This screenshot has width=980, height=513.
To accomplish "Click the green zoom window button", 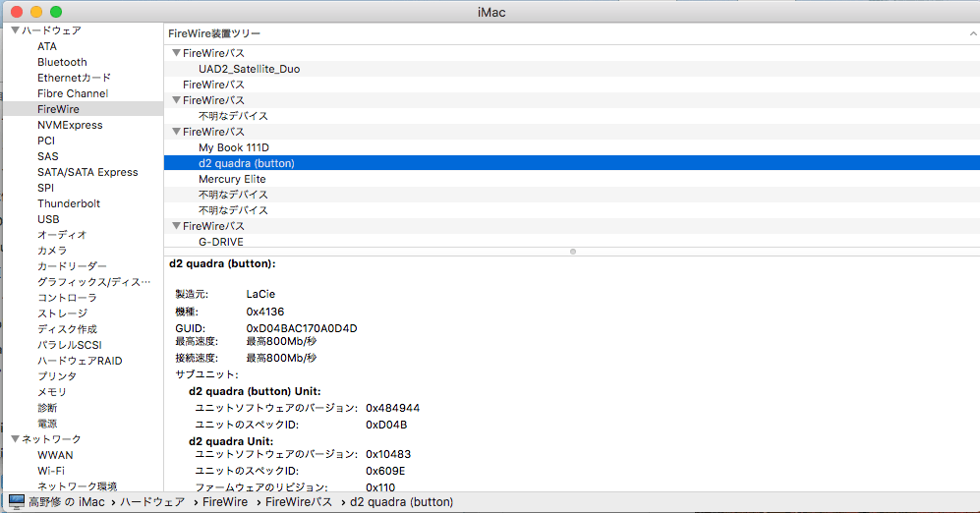I will coord(56,12).
